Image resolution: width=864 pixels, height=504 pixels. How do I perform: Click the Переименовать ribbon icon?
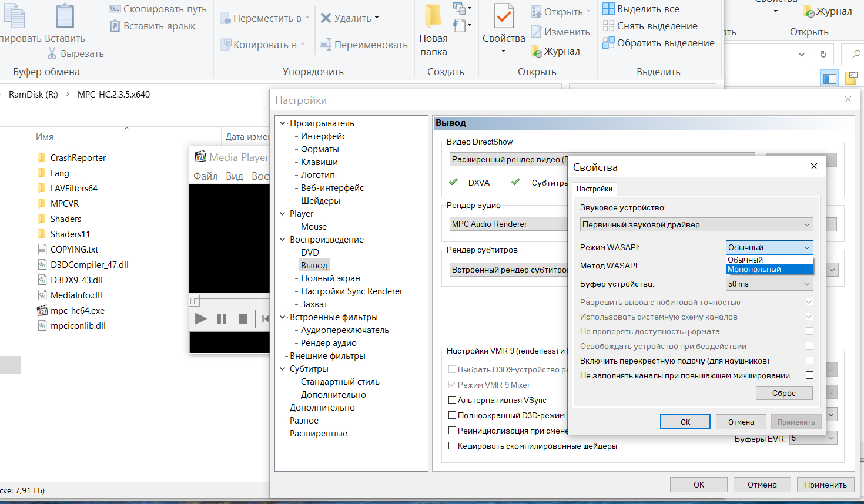326,44
